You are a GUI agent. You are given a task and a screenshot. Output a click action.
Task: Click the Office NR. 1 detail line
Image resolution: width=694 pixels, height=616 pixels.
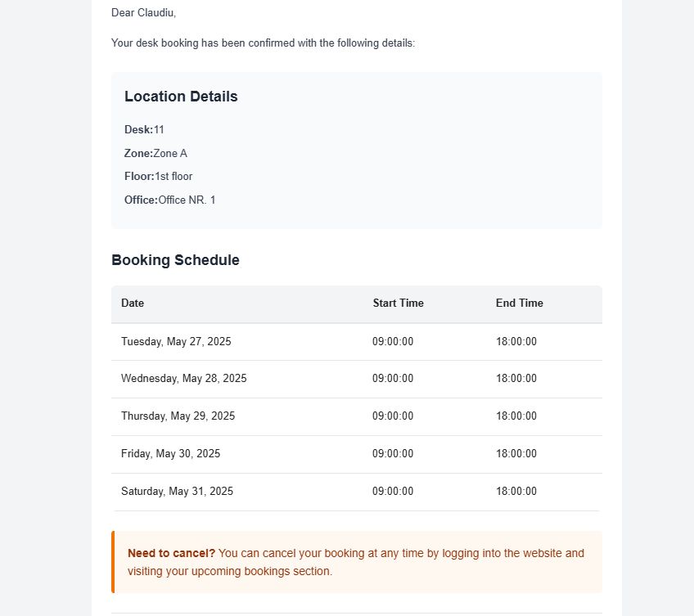tap(170, 200)
